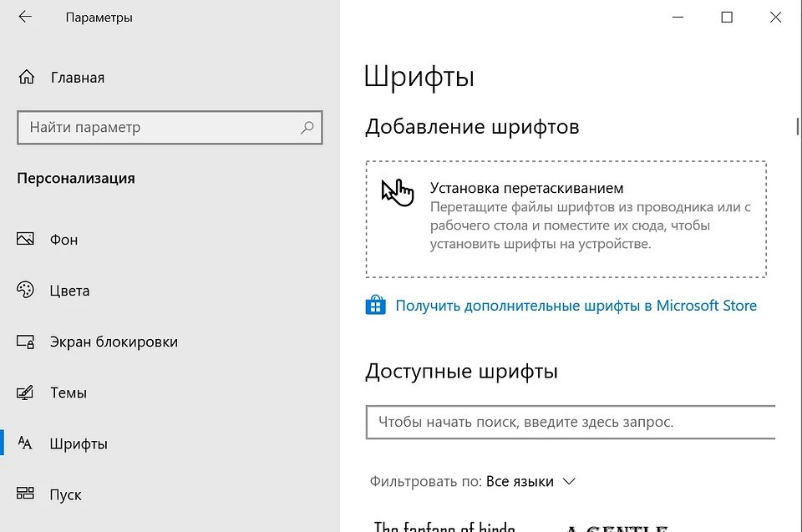Click the magnifier icon in 'Найти параметр' search
Image resolution: width=802 pixels, height=532 pixels.
point(307,127)
